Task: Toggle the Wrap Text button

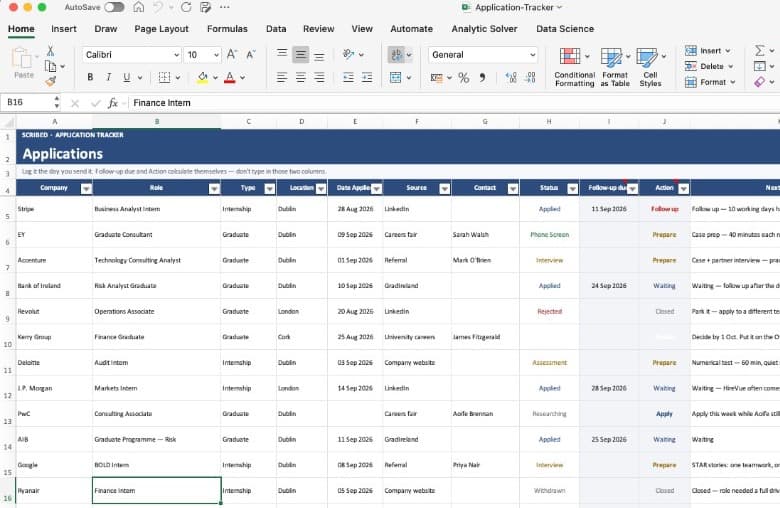Action: coord(396,55)
